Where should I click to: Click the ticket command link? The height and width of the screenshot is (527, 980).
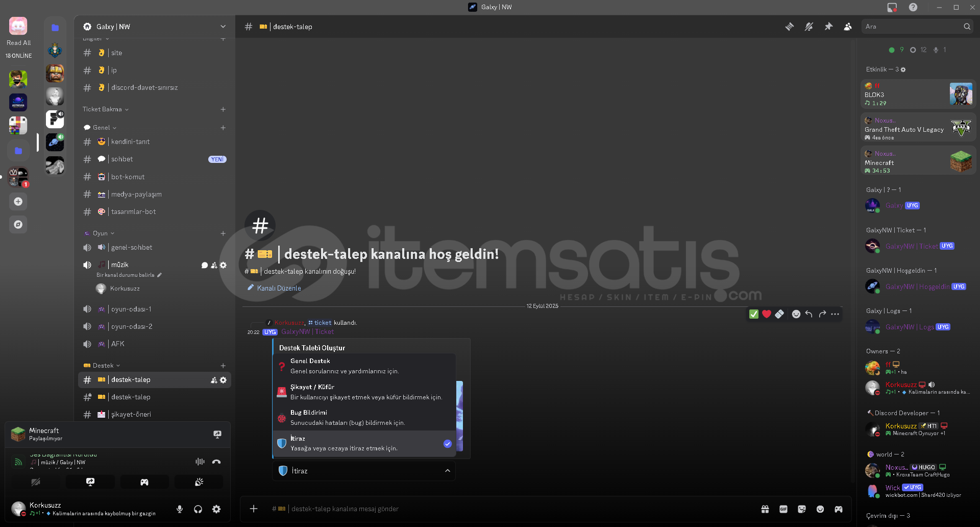click(x=320, y=323)
